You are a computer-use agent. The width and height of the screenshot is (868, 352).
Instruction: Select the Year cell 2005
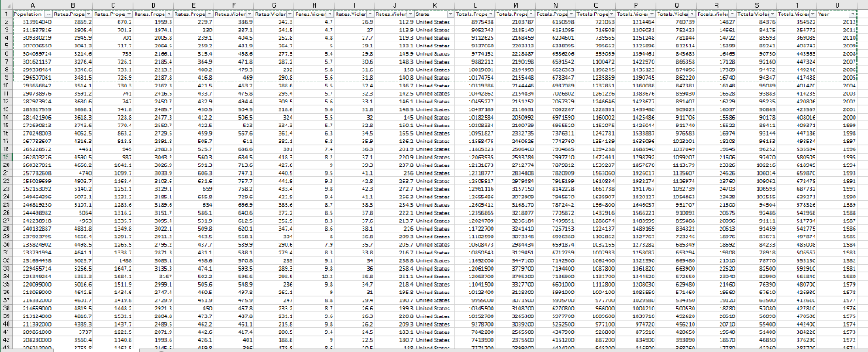click(837, 79)
